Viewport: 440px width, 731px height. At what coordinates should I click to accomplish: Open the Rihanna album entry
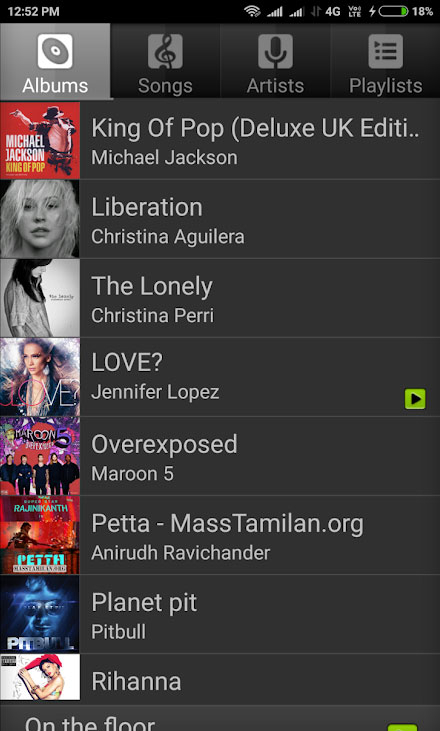click(220, 678)
